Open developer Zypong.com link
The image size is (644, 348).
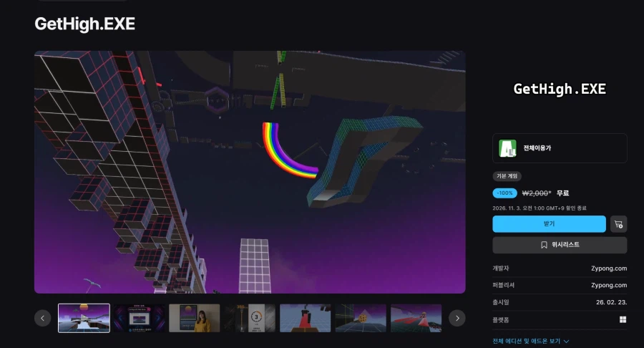click(609, 269)
